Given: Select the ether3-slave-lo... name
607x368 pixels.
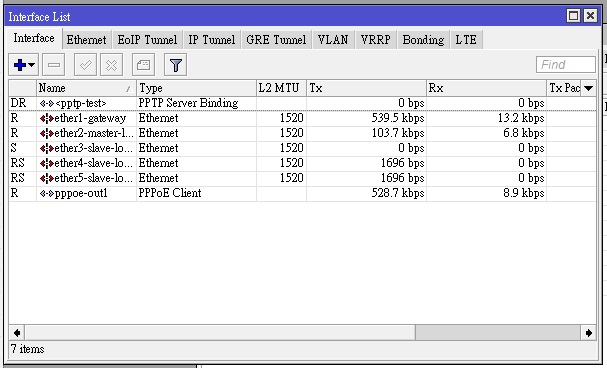Looking at the screenshot, I should 94,149.
